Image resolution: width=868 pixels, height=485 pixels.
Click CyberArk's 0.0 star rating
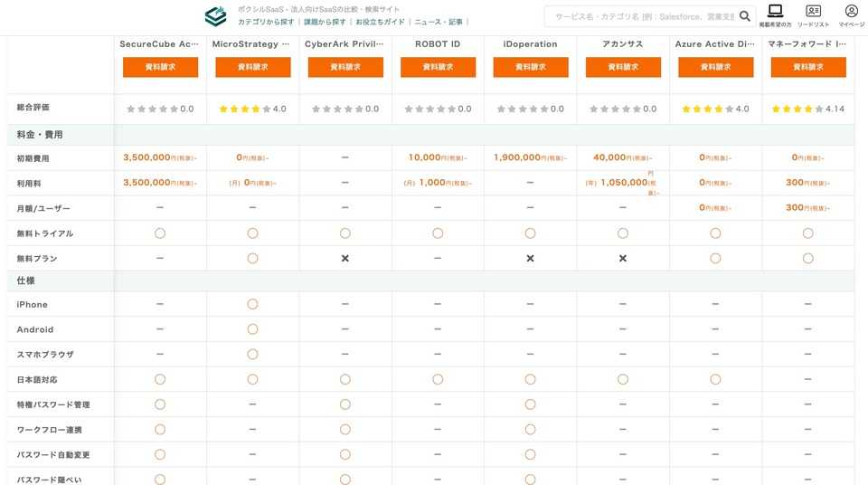point(344,109)
